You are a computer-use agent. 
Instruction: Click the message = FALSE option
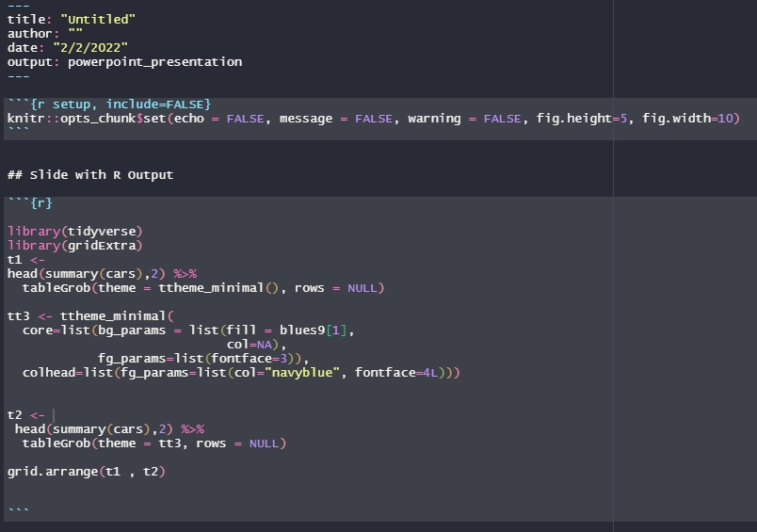pyautogui.click(x=336, y=119)
